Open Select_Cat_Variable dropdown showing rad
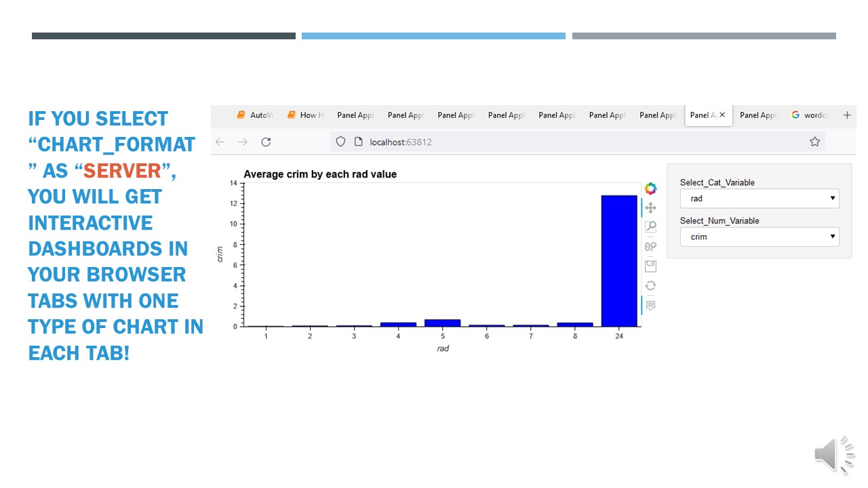 tap(759, 199)
